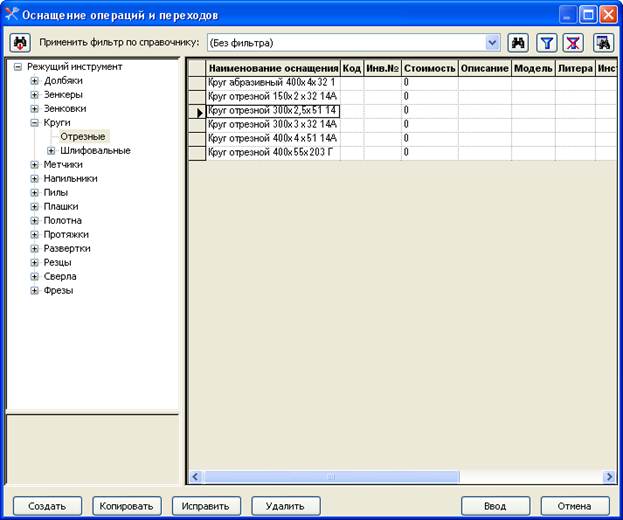Click horizontal scrollbar thumb in table
The image size is (623, 520).
click(x=331, y=476)
